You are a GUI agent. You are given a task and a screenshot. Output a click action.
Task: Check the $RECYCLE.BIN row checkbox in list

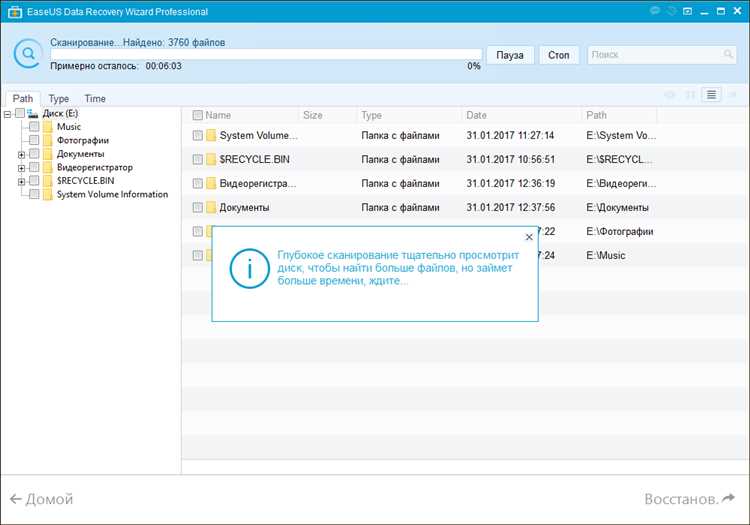click(x=198, y=159)
